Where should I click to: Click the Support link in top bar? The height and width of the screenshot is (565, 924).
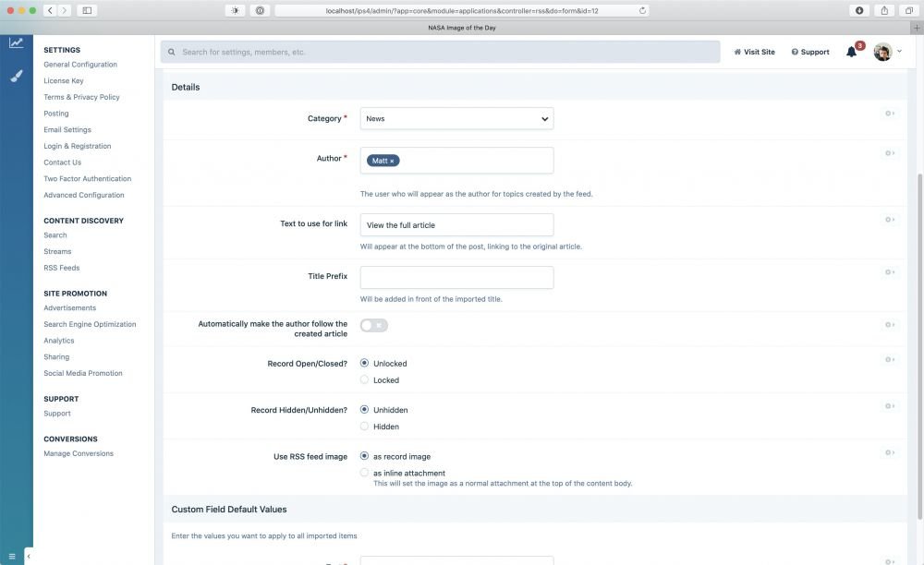point(810,52)
